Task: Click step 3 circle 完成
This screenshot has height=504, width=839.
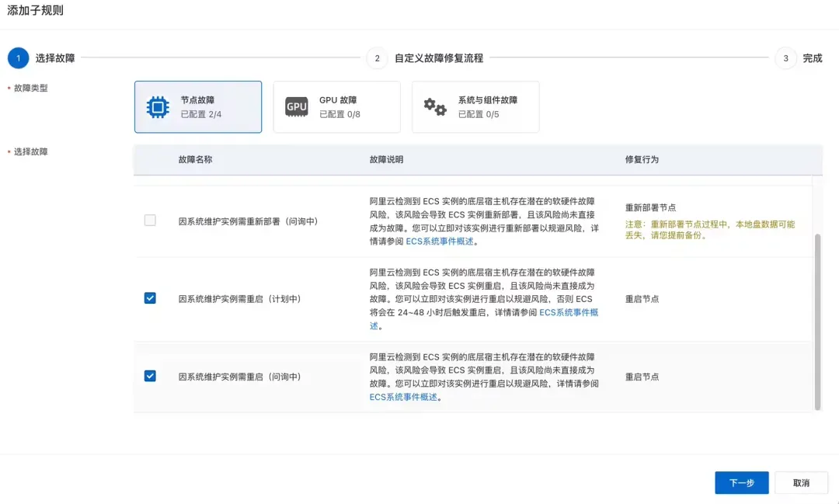Action: (x=785, y=57)
